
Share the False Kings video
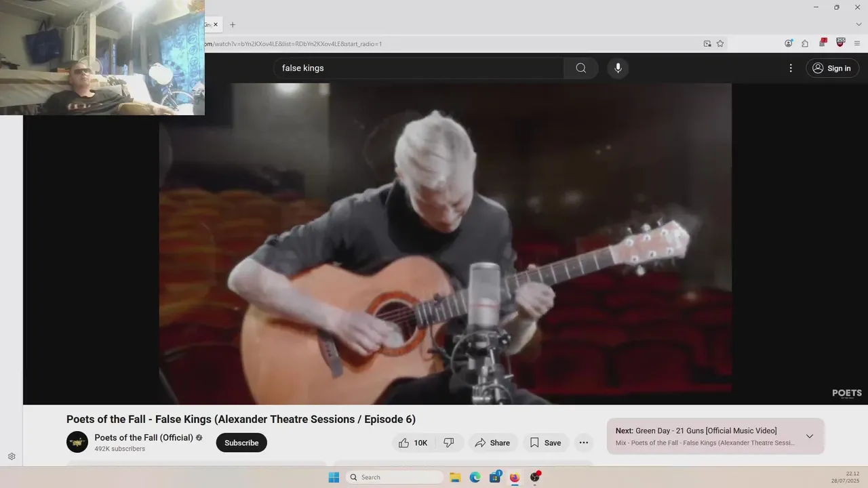pyautogui.click(x=492, y=443)
